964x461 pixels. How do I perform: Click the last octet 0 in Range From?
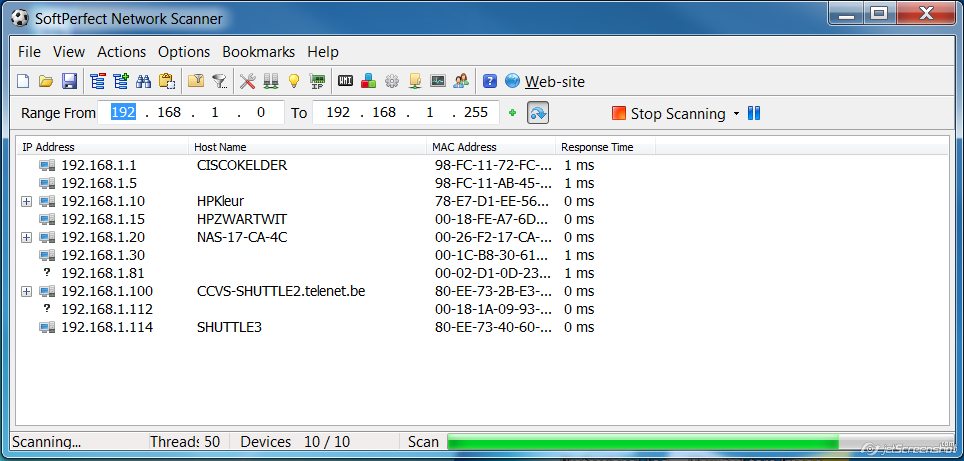pos(261,112)
